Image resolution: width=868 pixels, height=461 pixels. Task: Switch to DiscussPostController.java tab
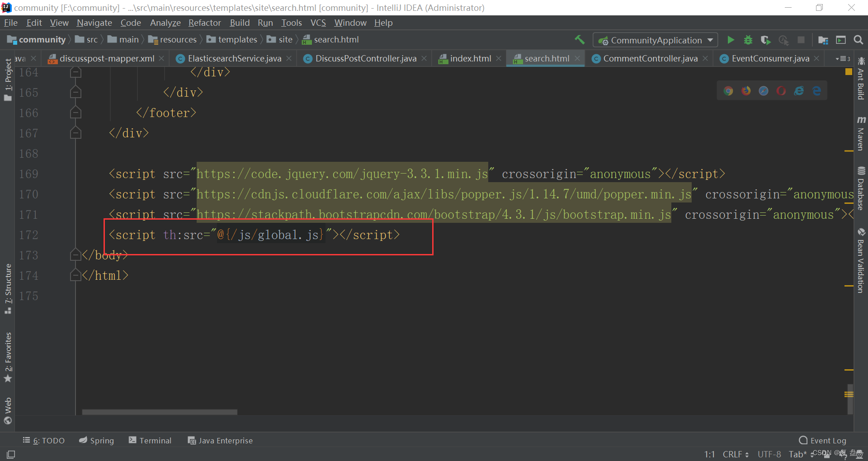pyautogui.click(x=366, y=58)
